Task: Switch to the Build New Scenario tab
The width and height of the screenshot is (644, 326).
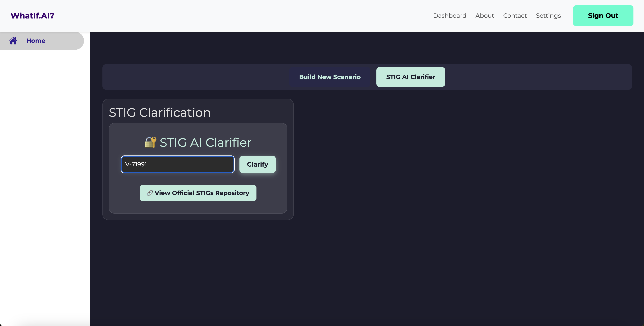Action: [x=330, y=77]
